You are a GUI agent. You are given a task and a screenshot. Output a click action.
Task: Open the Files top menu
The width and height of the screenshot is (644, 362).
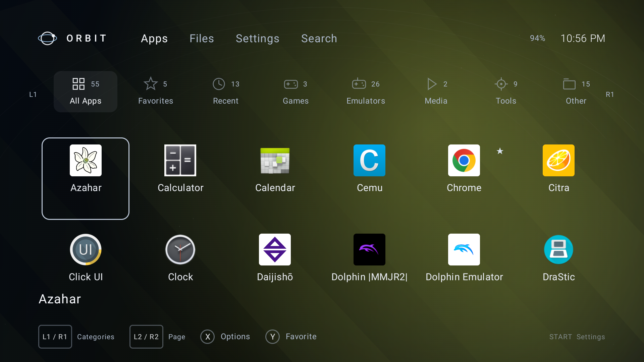[202, 39]
